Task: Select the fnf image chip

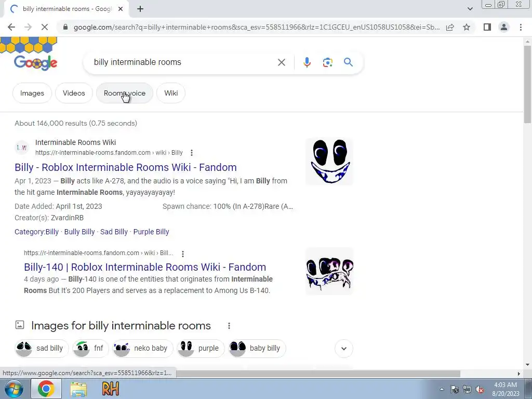Action: (90, 349)
